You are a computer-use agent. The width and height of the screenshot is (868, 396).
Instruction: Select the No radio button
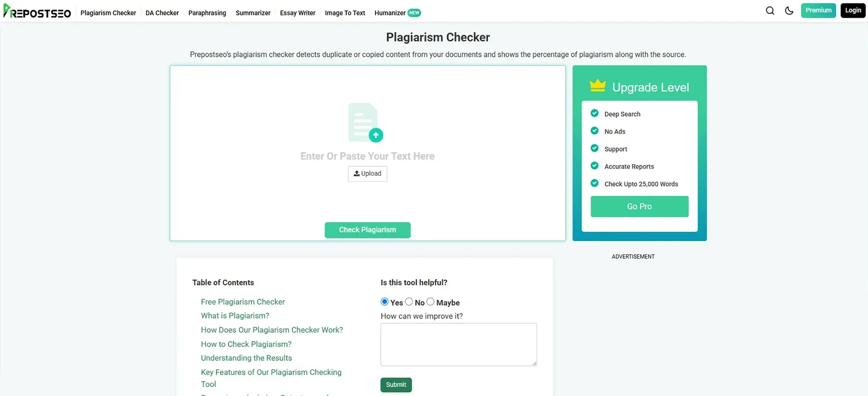[x=409, y=302]
